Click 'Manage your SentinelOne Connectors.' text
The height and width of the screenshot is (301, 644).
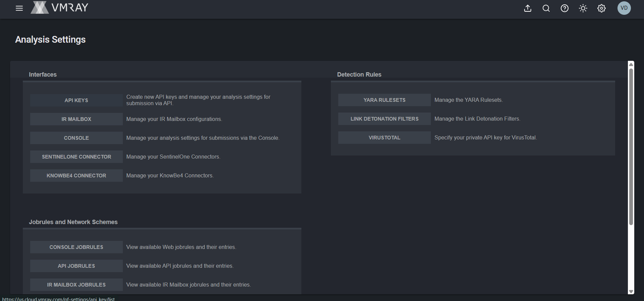coord(173,157)
